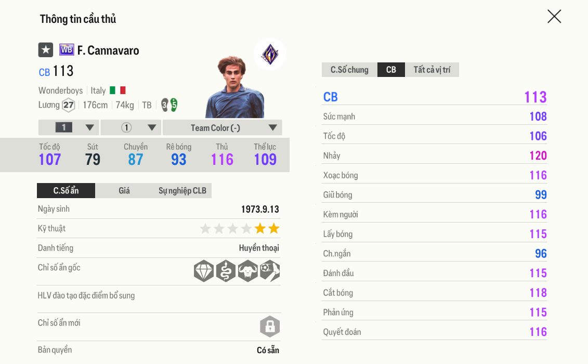Click the salary 27 hexagon badge

tap(69, 105)
